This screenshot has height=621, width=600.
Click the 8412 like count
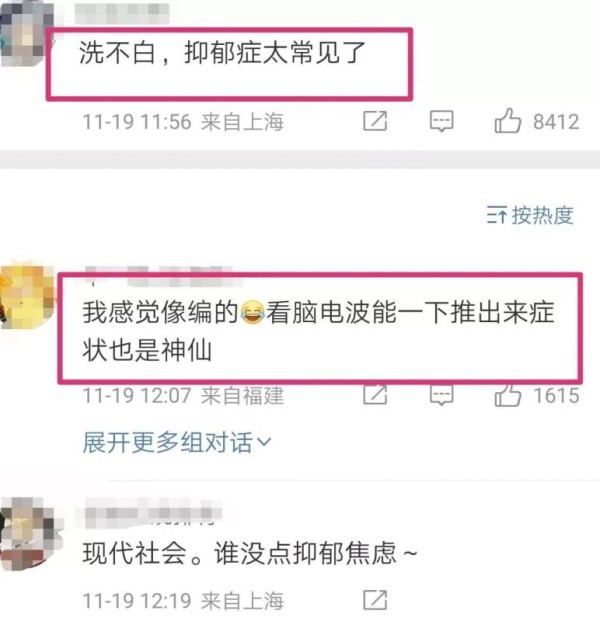[556, 121]
